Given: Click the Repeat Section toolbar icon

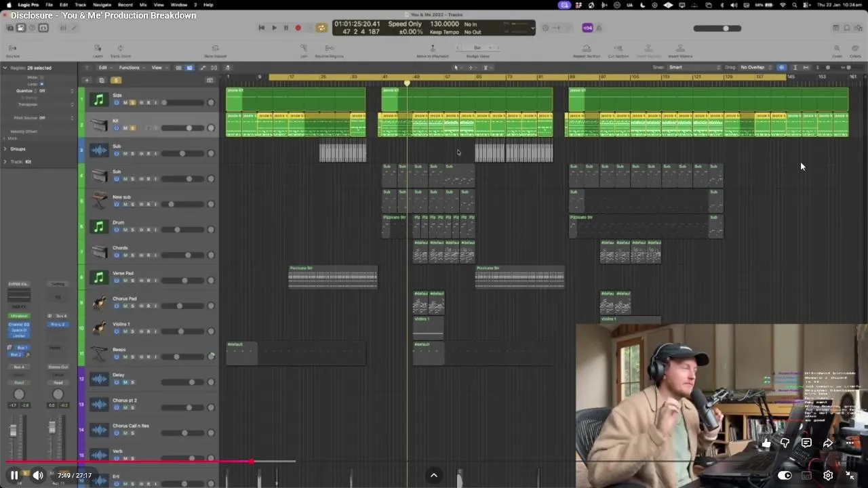Looking at the screenshot, I should (x=587, y=51).
